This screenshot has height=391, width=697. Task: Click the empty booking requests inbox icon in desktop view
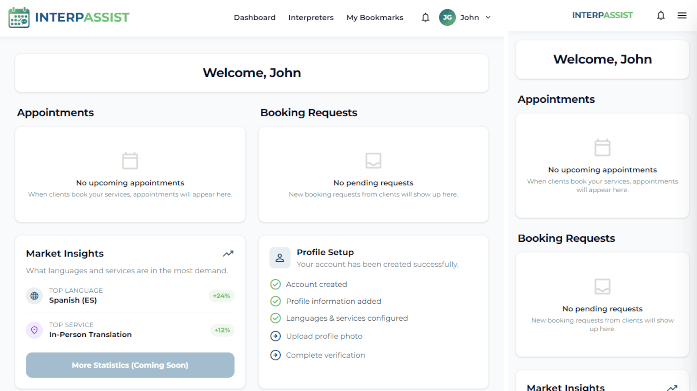pos(373,160)
